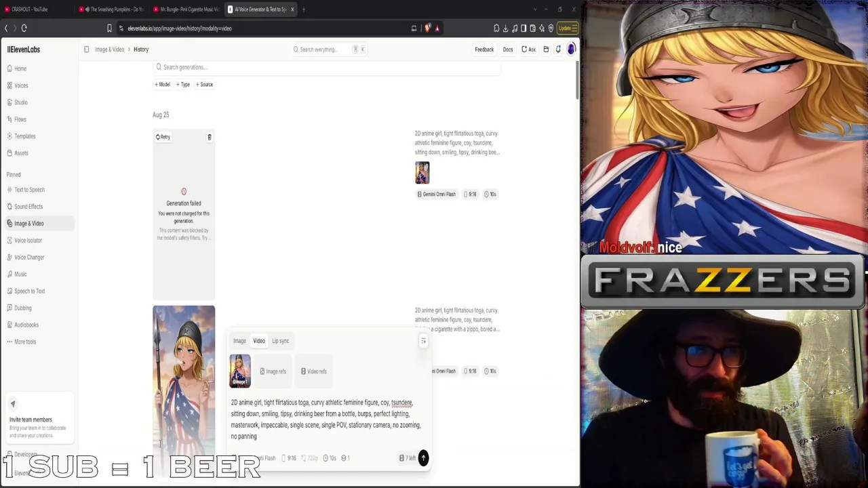Image resolution: width=868 pixels, height=488 pixels.
Task: Open the 10s duration selector in prompt bar
Action: point(330,458)
